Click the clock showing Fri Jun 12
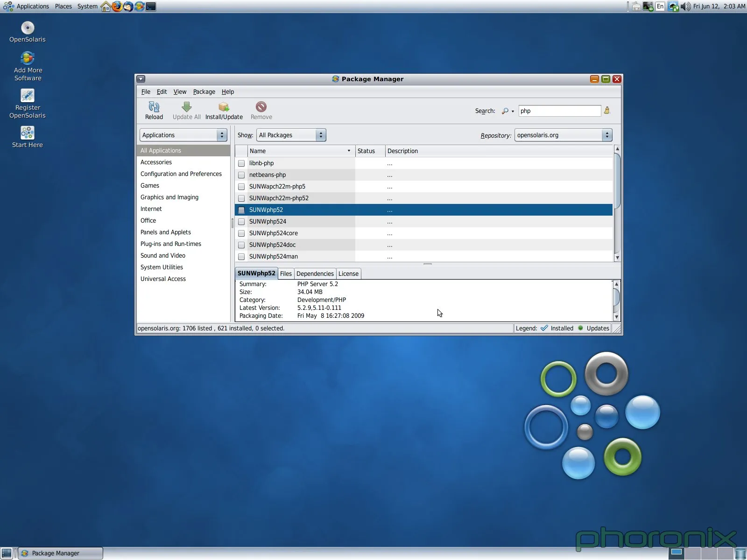 [x=719, y=7]
